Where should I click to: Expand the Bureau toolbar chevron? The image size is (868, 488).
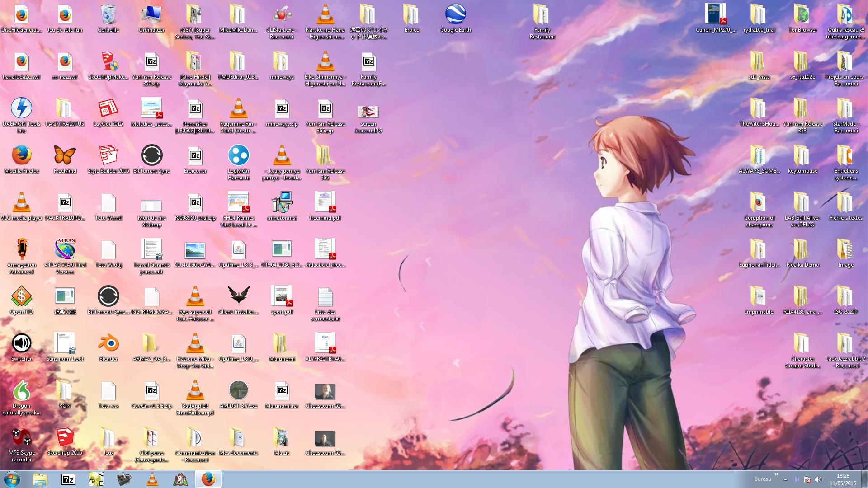[x=777, y=474]
